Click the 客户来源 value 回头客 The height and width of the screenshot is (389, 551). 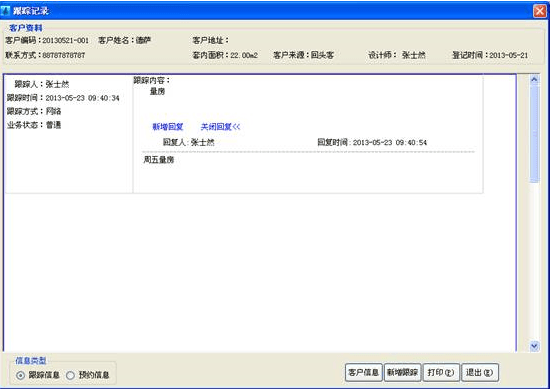point(322,55)
